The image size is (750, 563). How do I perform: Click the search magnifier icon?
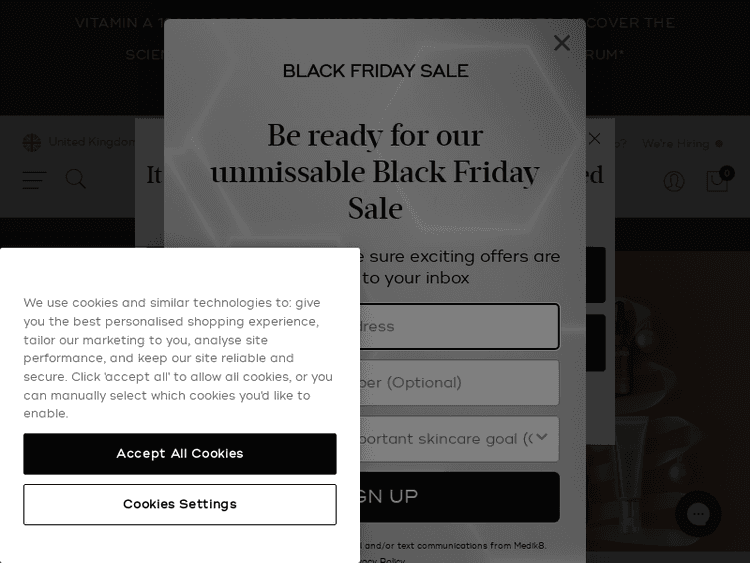[x=76, y=180]
